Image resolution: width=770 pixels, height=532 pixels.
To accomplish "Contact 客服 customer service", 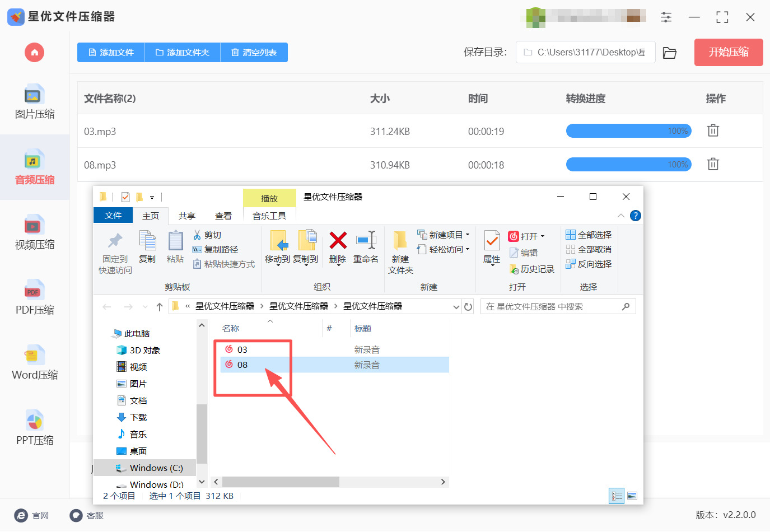I will 87,515.
